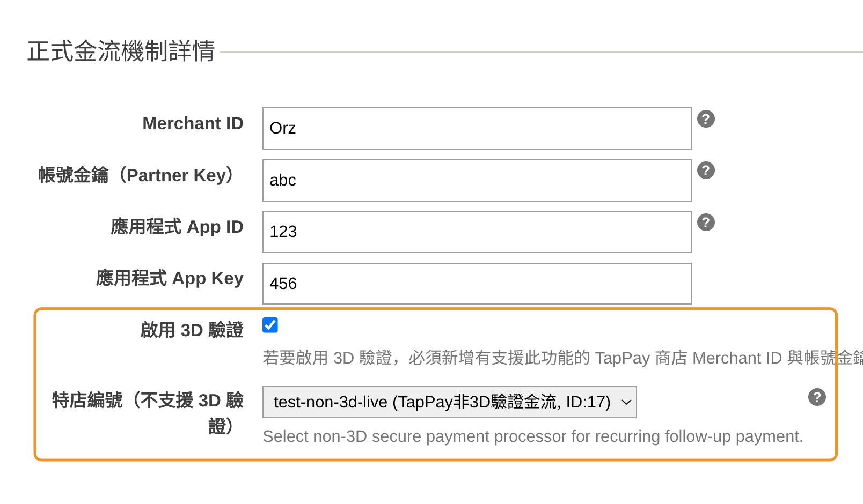This screenshot has width=863, height=504.
Task: Focus the Merchant ID field containing Orz
Action: point(477,129)
